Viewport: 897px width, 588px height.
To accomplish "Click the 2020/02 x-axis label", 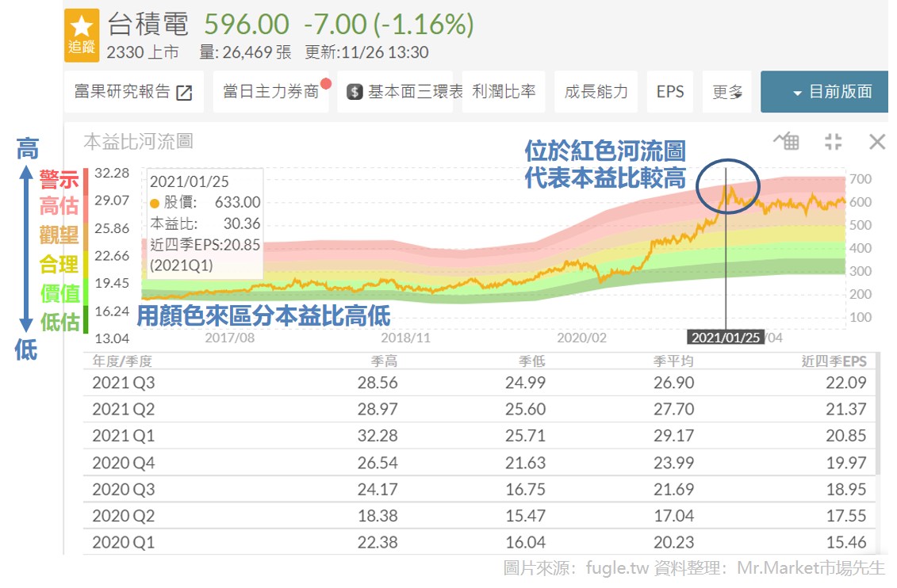I will [582, 338].
